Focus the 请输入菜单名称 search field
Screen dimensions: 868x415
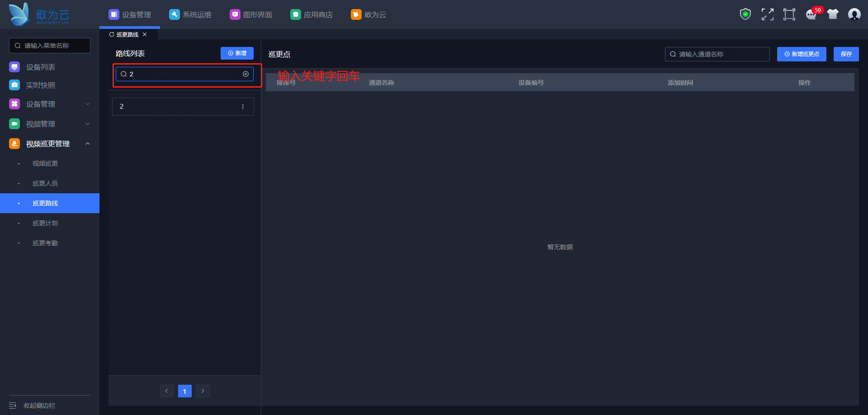pyautogui.click(x=50, y=46)
